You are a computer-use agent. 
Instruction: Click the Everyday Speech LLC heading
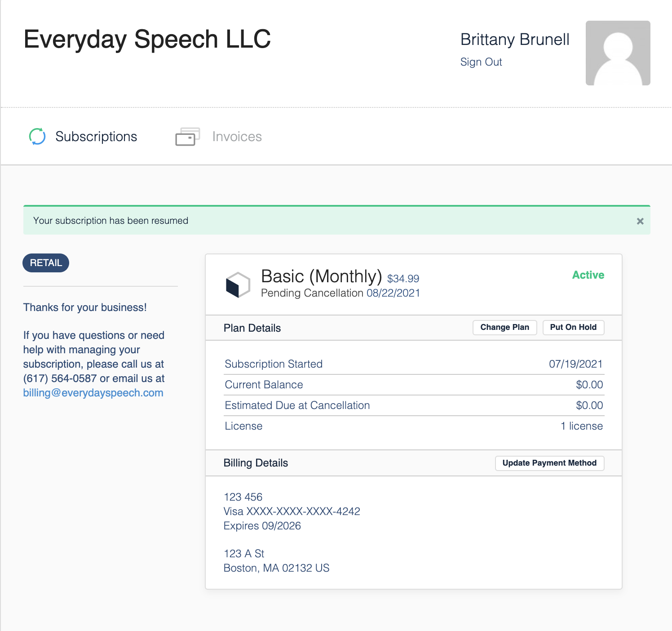pyautogui.click(x=147, y=39)
